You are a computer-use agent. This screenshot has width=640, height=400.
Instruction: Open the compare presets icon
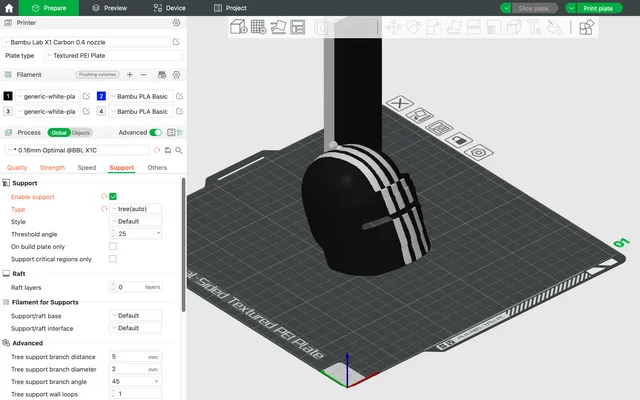[171, 132]
